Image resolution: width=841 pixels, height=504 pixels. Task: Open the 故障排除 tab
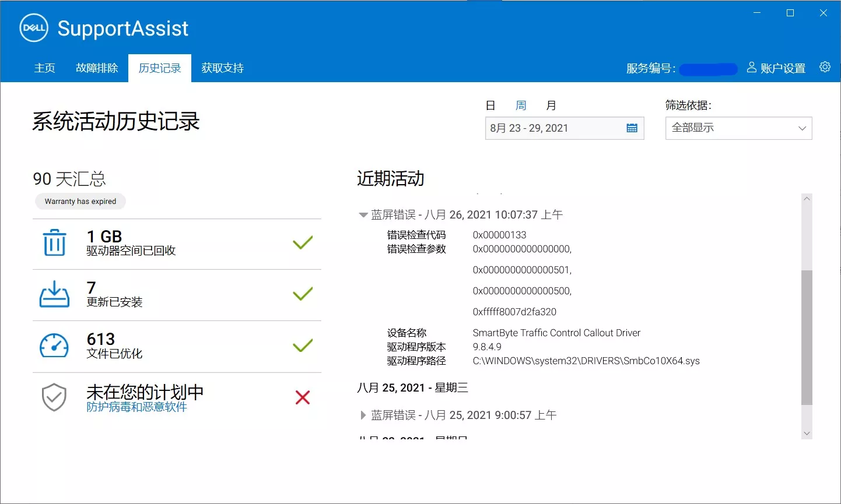click(97, 68)
